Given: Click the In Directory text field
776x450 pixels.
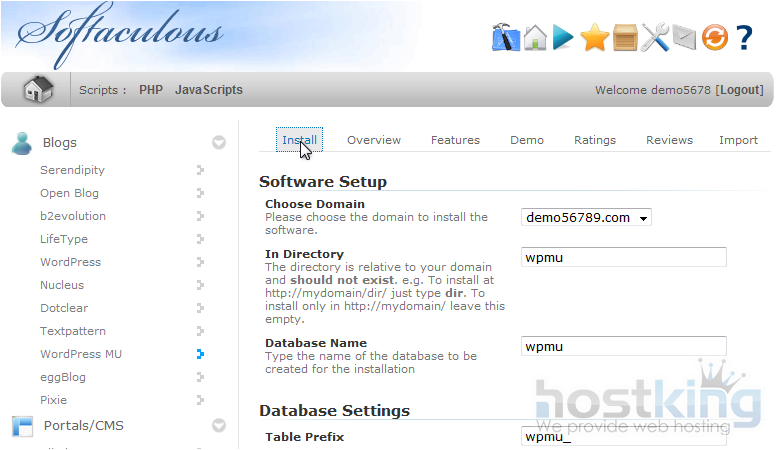Looking at the screenshot, I should pyautogui.click(x=624, y=257).
